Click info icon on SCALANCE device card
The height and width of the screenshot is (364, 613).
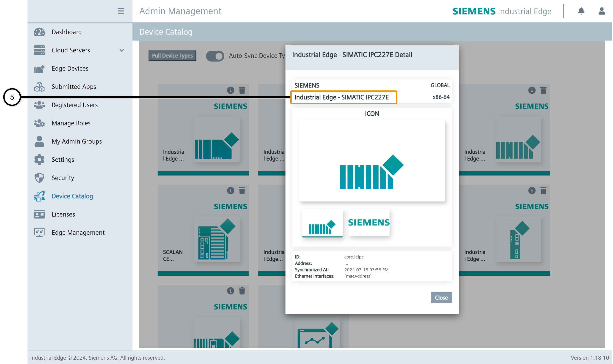pos(230,190)
